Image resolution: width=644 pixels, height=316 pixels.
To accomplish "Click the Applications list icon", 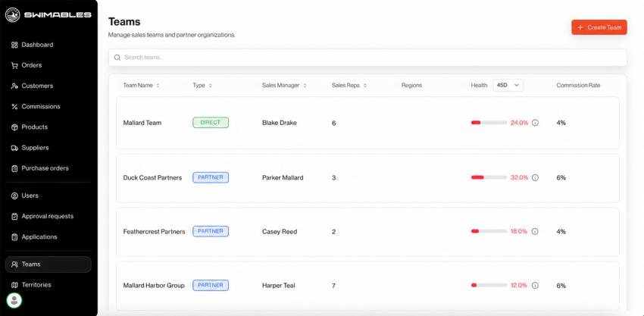I will tap(14, 236).
